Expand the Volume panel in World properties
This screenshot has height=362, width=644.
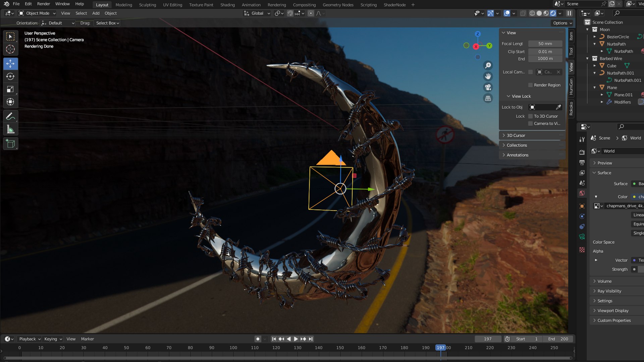[x=604, y=281]
